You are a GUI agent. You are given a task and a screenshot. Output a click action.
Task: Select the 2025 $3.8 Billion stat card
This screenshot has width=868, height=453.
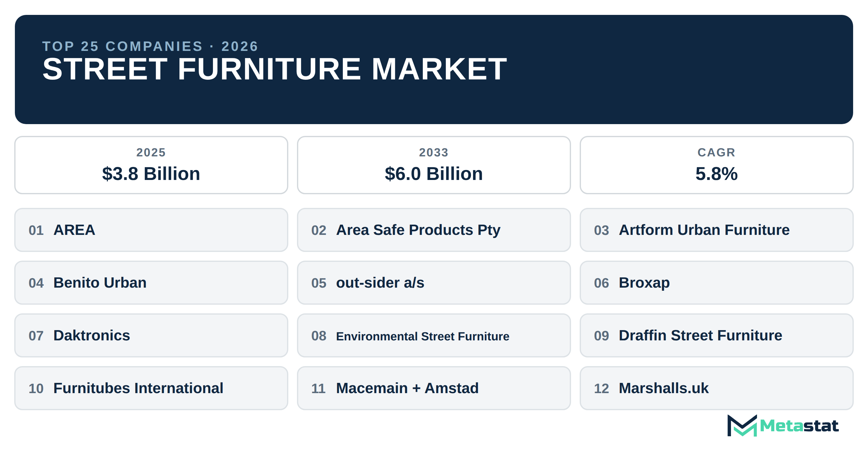(151, 165)
